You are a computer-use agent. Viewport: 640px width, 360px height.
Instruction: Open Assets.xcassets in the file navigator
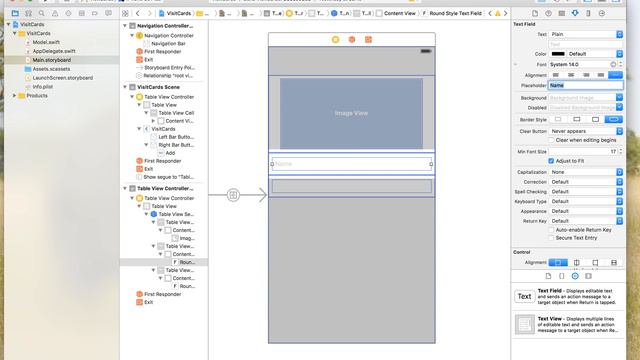[51, 69]
